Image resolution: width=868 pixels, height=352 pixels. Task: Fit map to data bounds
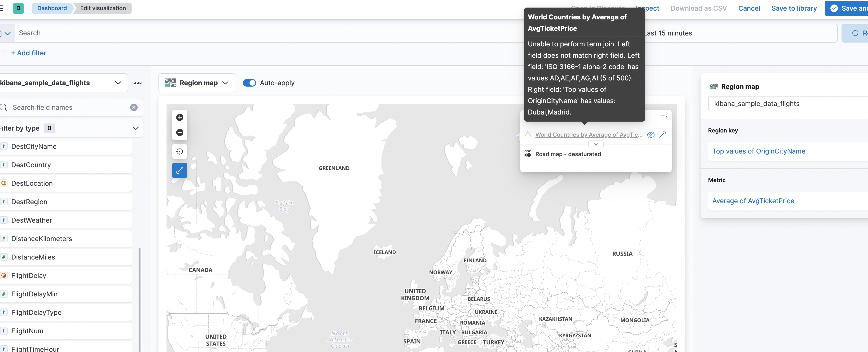point(180,151)
